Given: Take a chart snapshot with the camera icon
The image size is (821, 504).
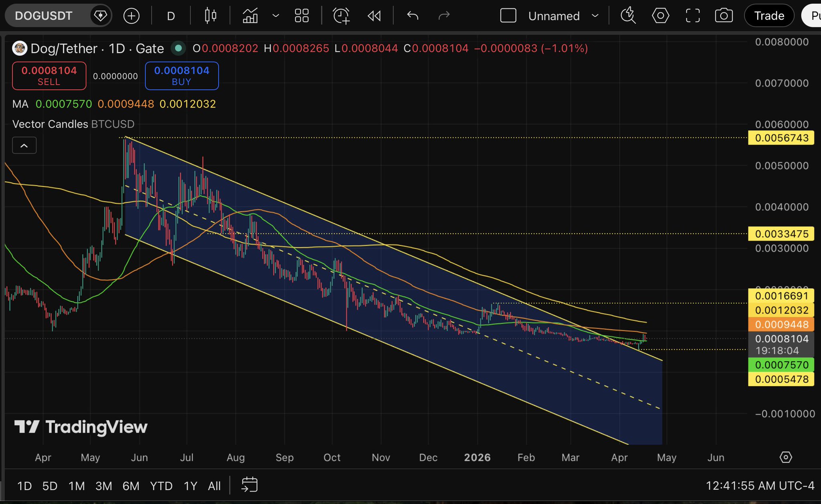Looking at the screenshot, I should tap(724, 16).
